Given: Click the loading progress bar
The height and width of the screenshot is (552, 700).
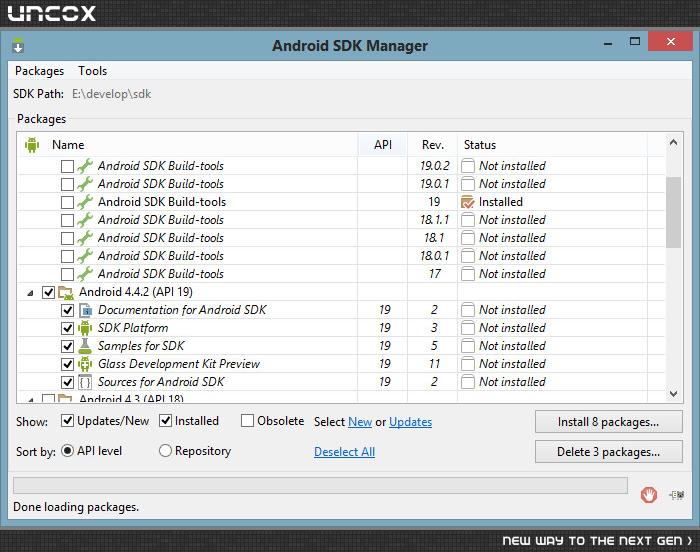Looking at the screenshot, I should pos(320,485).
